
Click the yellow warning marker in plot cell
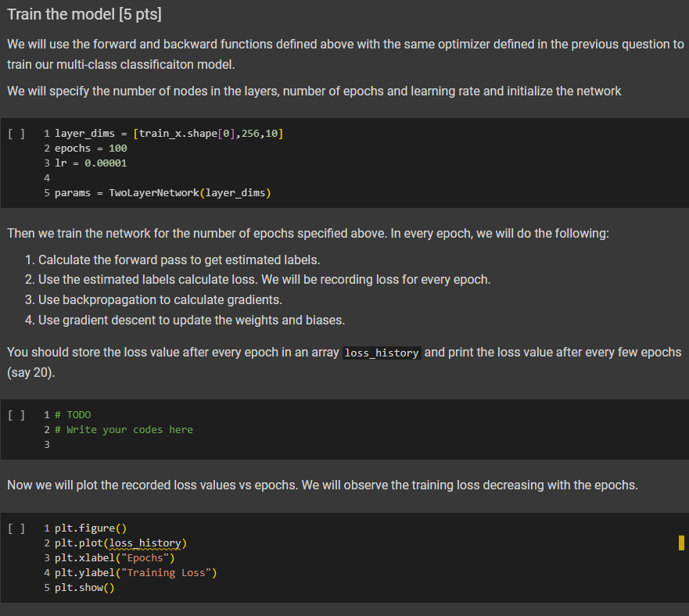click(x=681, y=543)
